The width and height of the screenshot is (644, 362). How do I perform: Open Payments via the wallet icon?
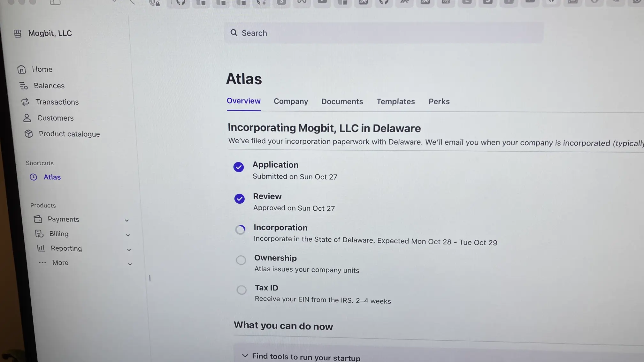[38, 219]
